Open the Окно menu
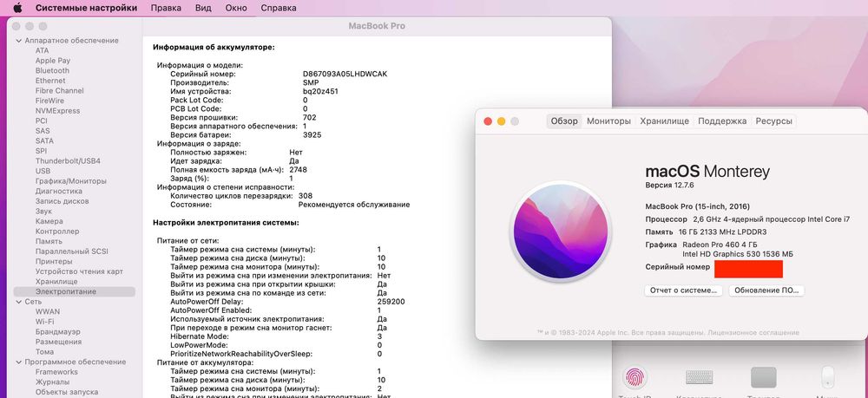 point(236,8)
